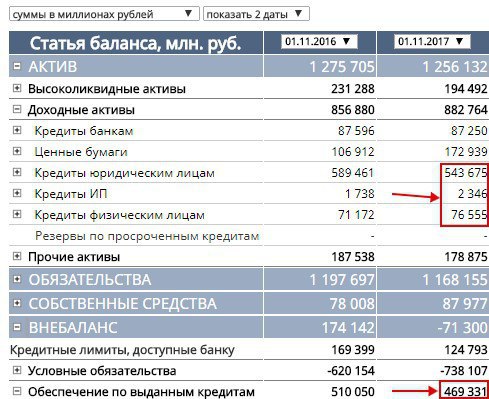This screenshot has height=399, width=489.
Task: Click the value 187 538
Action: 353,257
